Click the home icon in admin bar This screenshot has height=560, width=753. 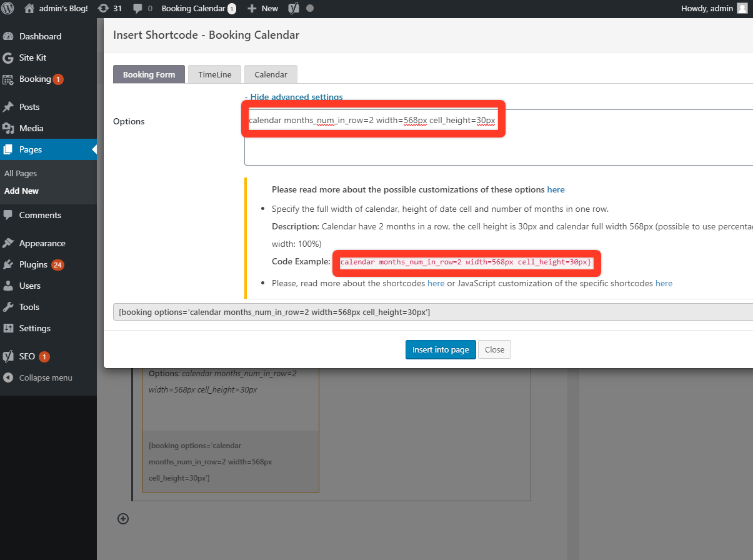click(29, 9)
